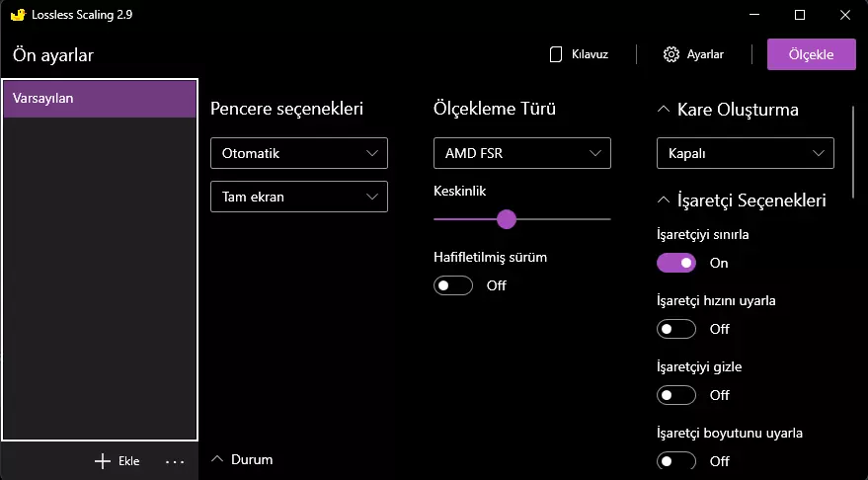The width and height of the screenshot is (868, 480).
Task: Open the Kapalı frame generation dropdown
Action: pyautogui.click(x=746, y=153)
